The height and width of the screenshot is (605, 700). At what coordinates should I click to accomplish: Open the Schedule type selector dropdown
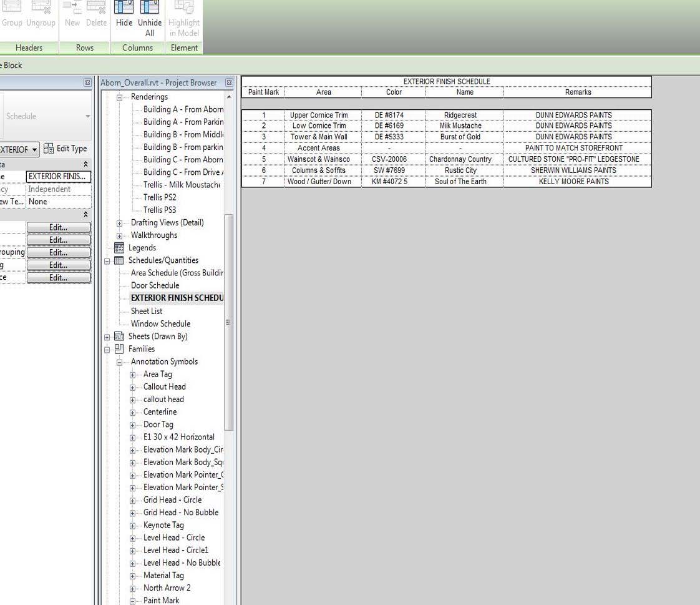(87, 116)
